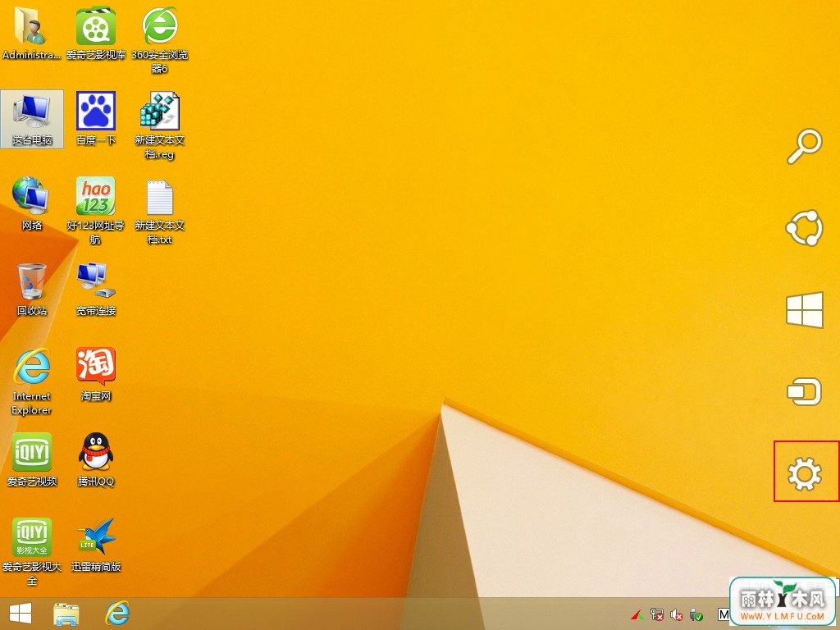Click the red-green triangle tray icon
The width and height of the screenshot is (840, 630).
637,614
